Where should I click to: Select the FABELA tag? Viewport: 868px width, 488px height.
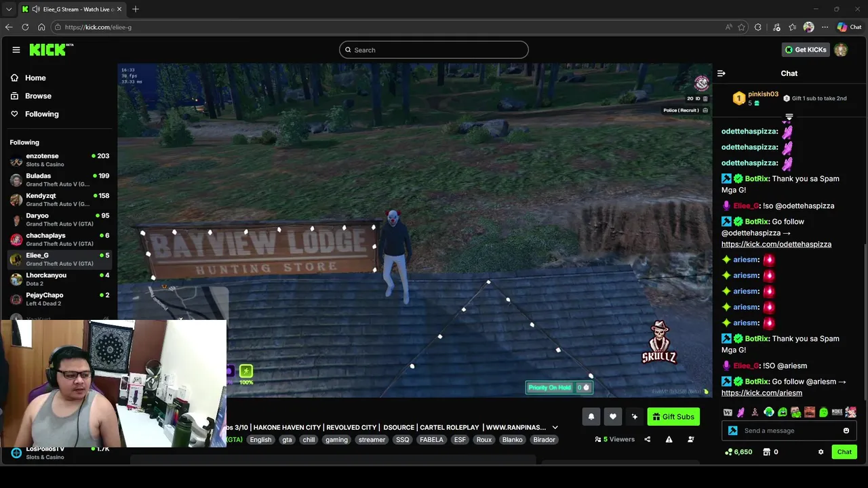tap(431, 440)
